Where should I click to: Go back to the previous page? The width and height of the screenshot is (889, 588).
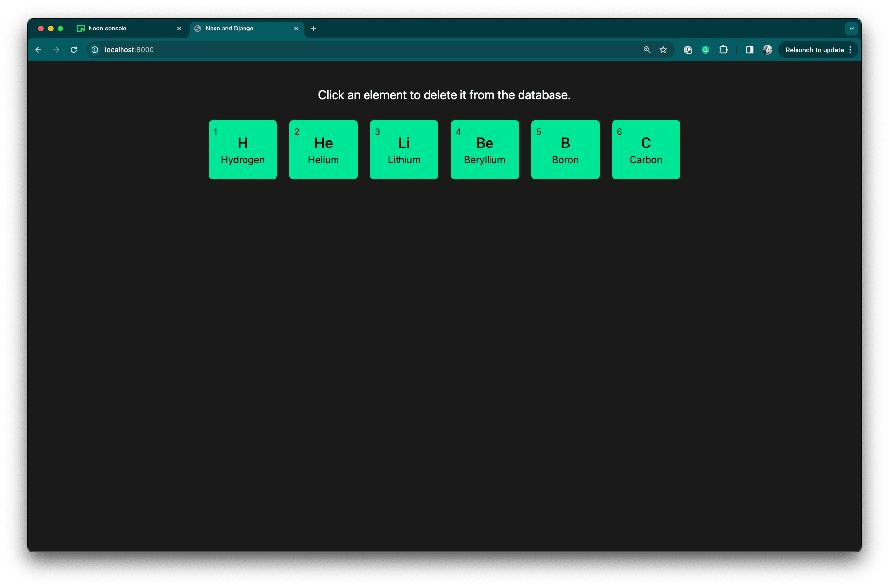tap(38, 50)
